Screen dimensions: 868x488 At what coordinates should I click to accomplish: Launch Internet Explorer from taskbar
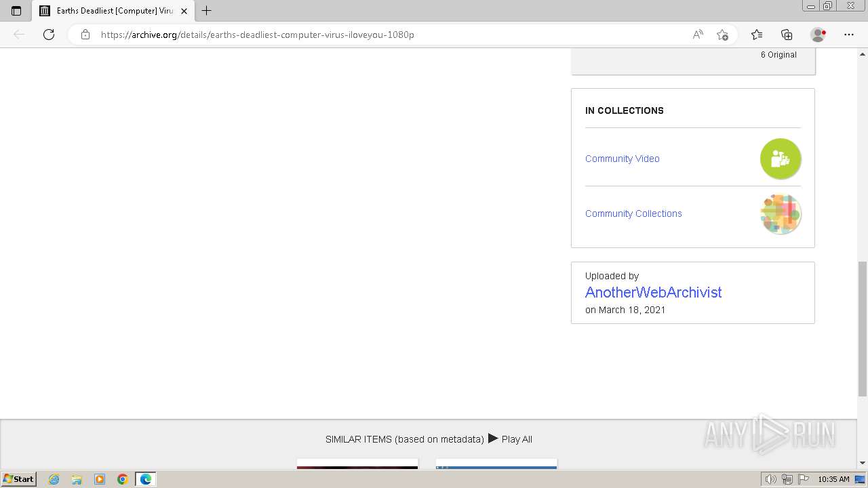[x=54, y=479]
